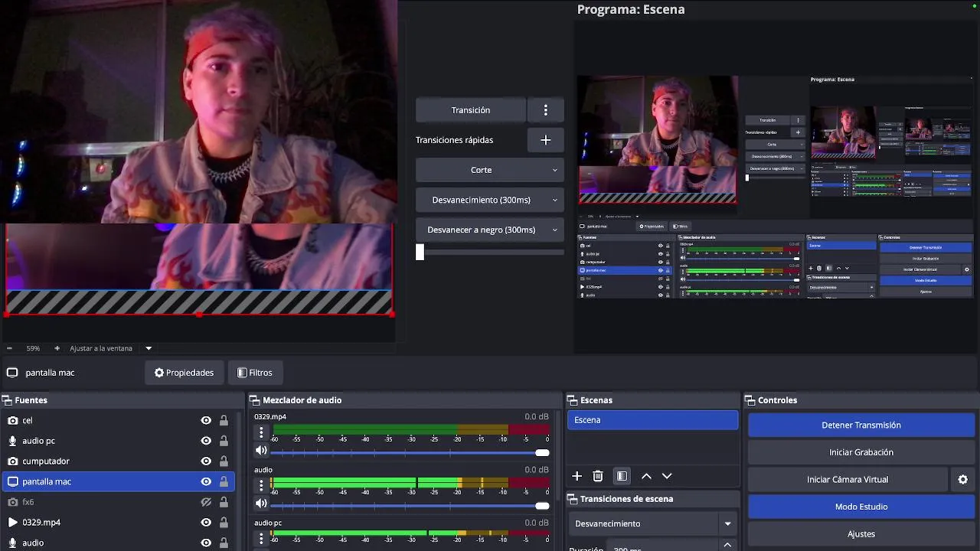Viewport: 980px width, 551px height.
Task: Click the Transiciones de escena dock icon
Action: pyautogui.click(x=572, y=499)
